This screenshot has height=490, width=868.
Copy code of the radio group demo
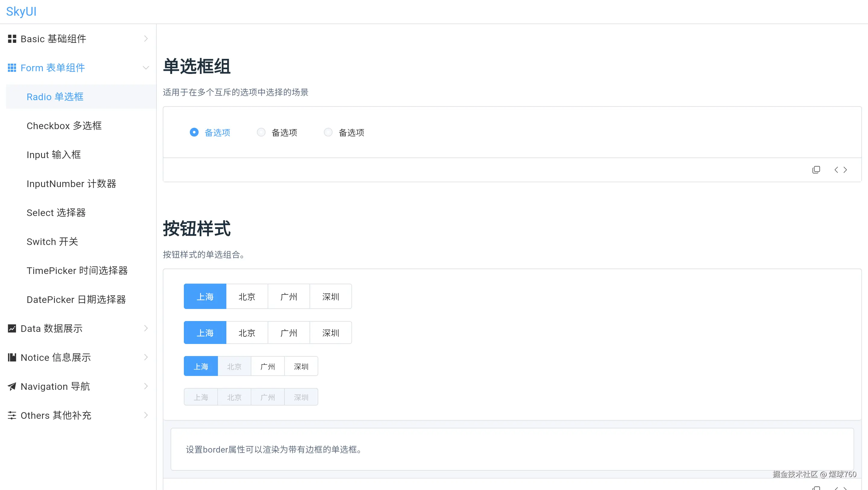click(x=816, y=170)
